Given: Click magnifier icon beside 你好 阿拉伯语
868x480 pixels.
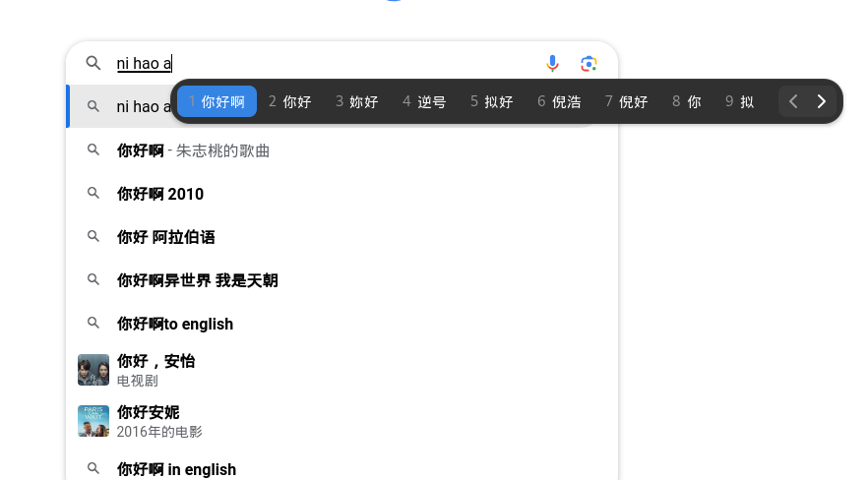Looking at the screenshot, I should pyautogui.click(x=93, y=236).
